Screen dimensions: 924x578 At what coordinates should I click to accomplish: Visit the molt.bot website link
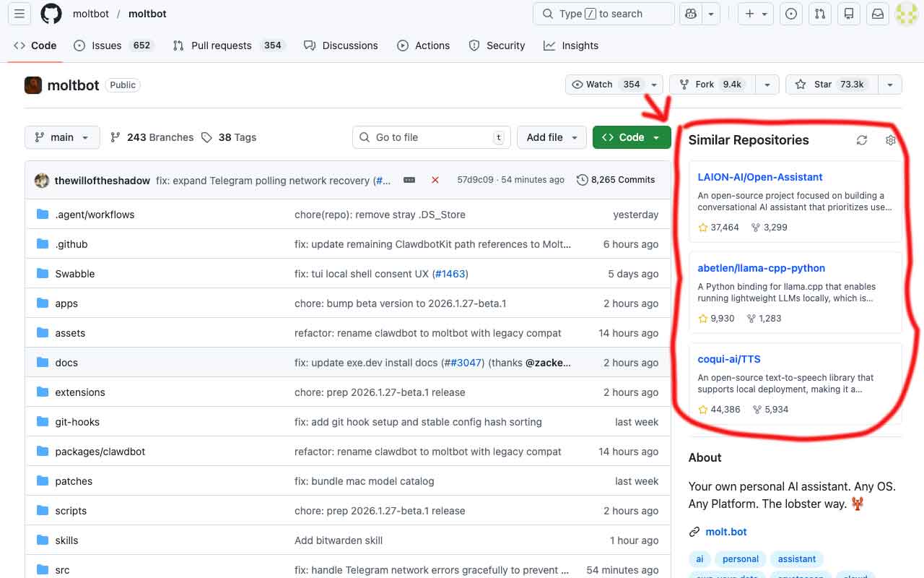click(x=726, y=532)
